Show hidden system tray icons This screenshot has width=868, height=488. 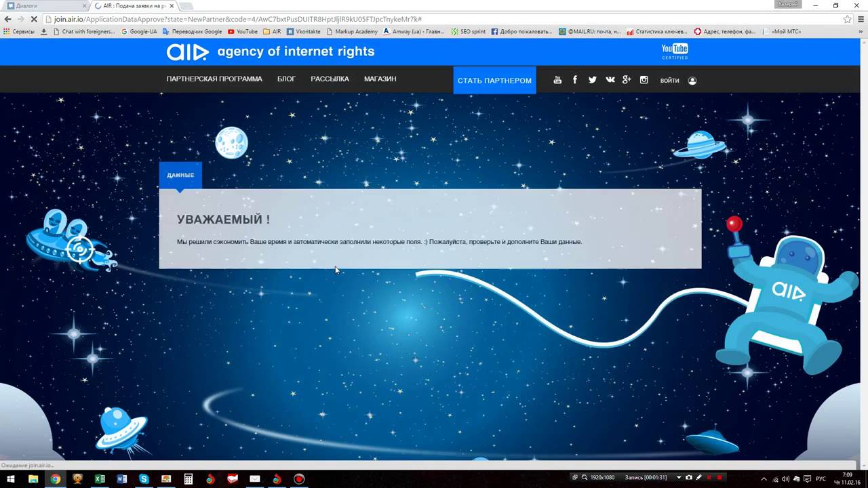(x=764, y=479)
